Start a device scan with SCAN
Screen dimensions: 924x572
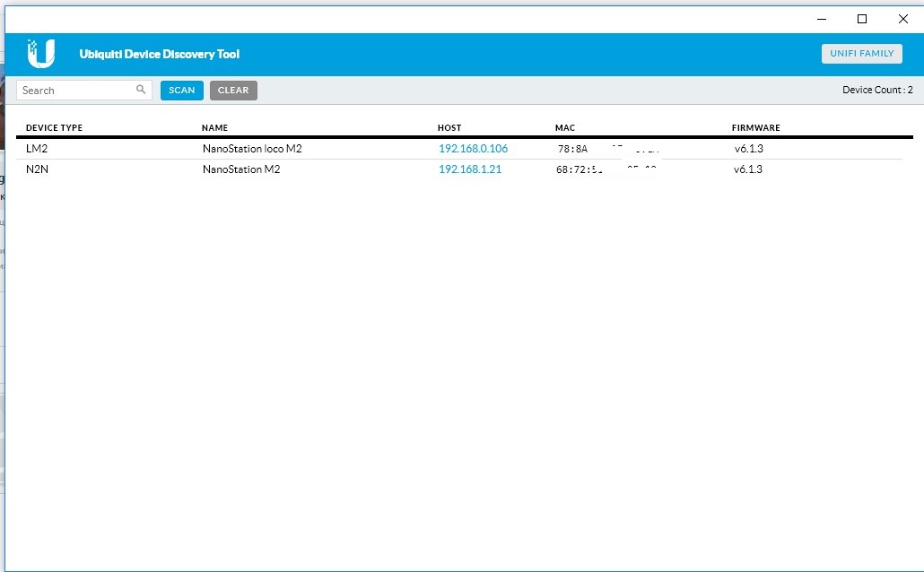(181, 91)
